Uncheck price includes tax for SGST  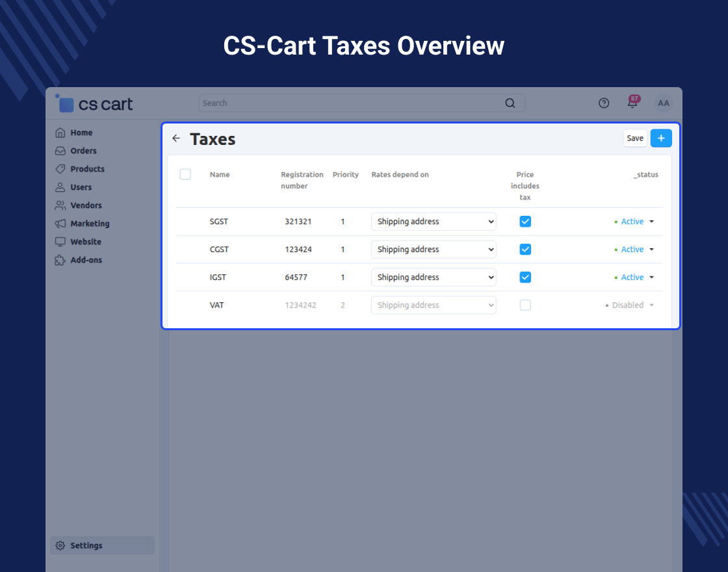[525, 222]
